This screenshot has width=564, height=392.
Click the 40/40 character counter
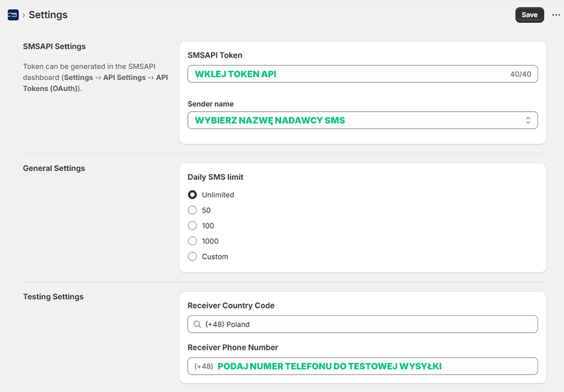tap(521, 74)
